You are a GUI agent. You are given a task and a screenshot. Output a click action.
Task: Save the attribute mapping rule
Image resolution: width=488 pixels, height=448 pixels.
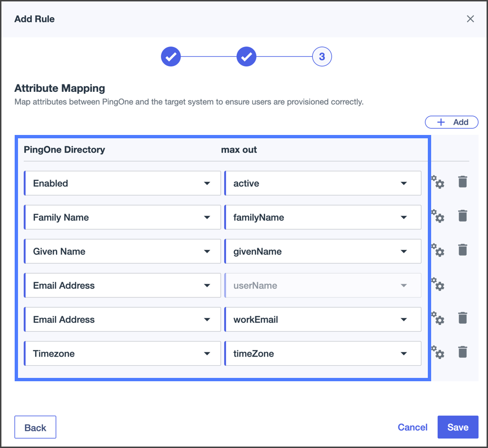[x=458, y=427]
